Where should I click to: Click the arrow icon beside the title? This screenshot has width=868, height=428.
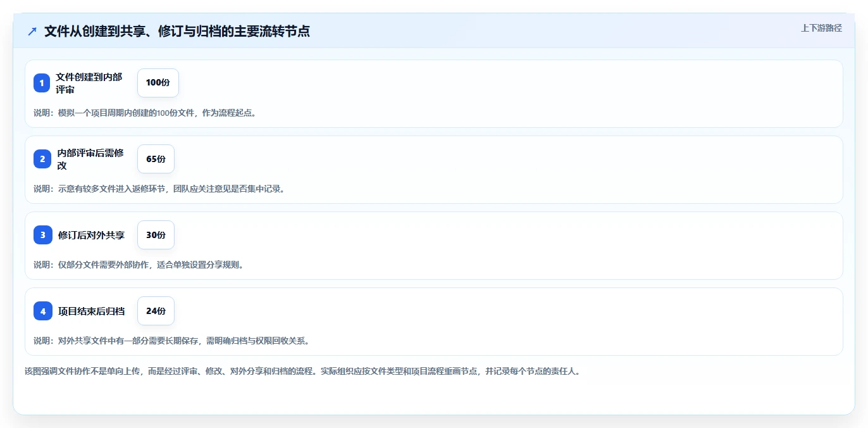point(32,31)
